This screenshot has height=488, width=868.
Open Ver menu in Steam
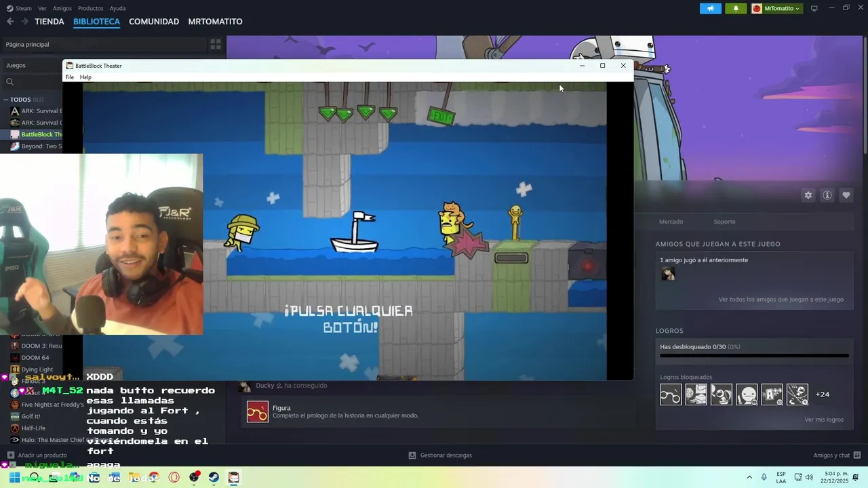[43, 8]
